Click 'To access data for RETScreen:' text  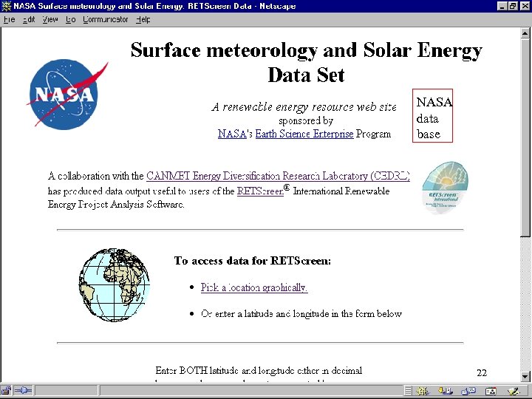pos(253,261)
